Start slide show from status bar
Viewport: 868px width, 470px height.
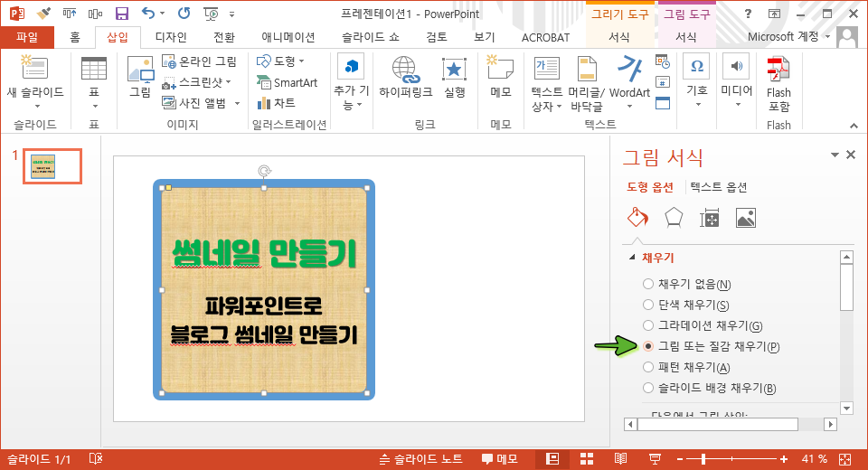tap(655, 459)
